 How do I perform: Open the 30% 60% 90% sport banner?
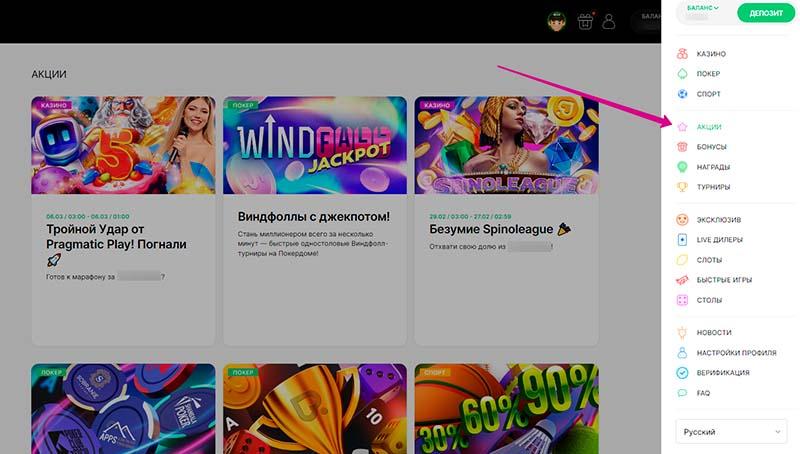point(507,409)
